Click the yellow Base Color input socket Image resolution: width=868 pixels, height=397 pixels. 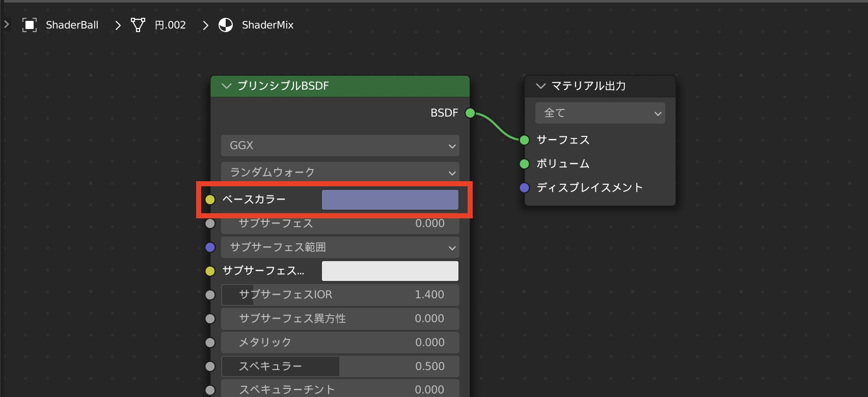[210, 200]
